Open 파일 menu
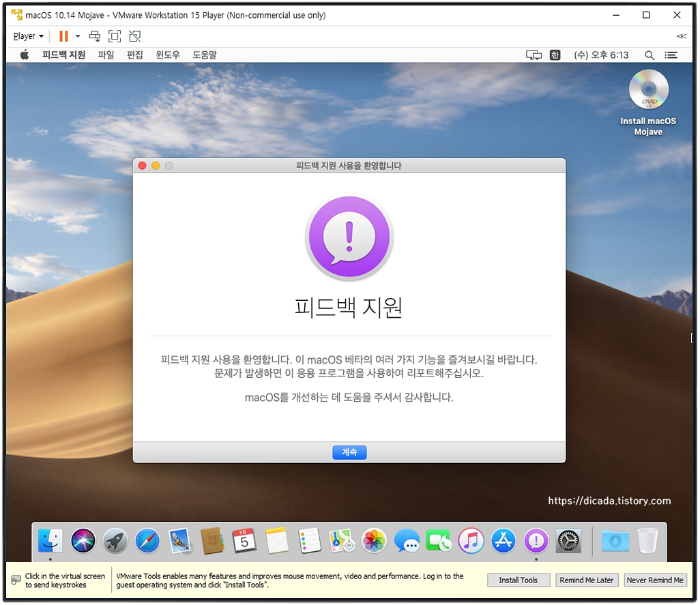This screenshot has width=700, height=605. (x=106, y=55)
